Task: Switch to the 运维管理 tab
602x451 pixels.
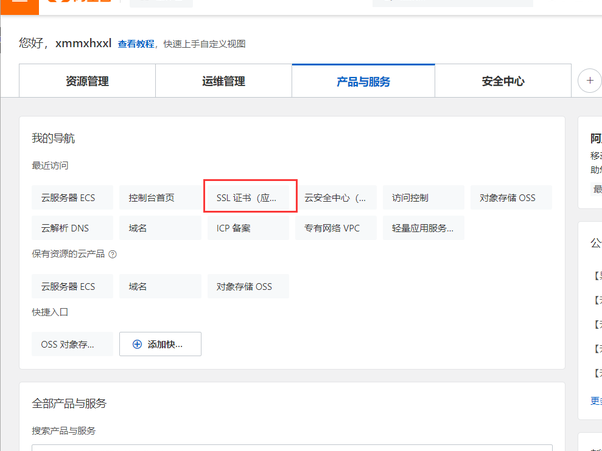Action: (223, 81)
